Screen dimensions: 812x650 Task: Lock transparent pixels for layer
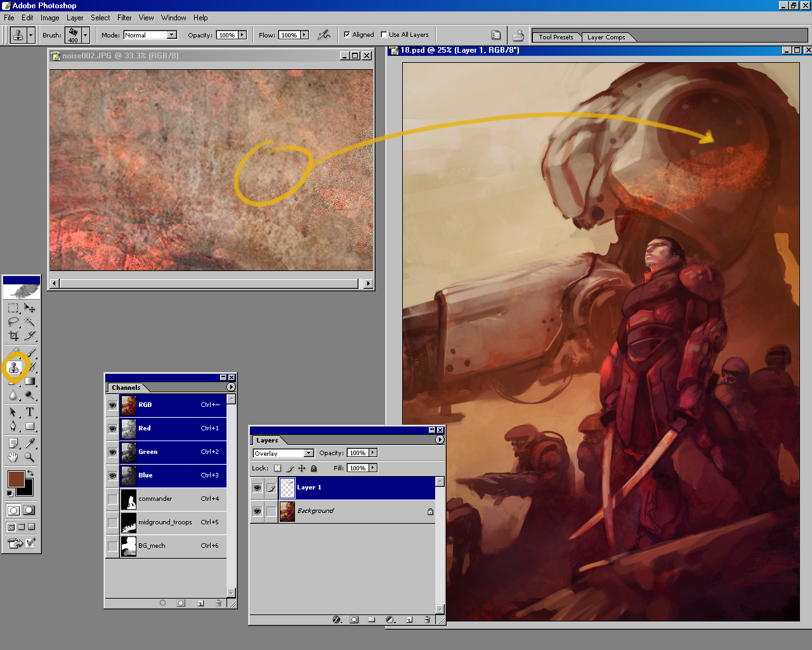click(277, 468)
